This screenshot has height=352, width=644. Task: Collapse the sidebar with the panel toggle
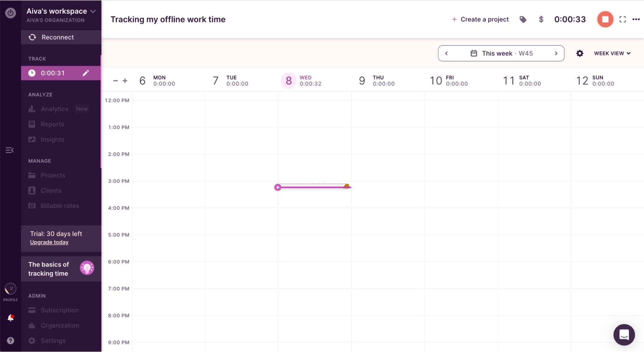point(9,150)
